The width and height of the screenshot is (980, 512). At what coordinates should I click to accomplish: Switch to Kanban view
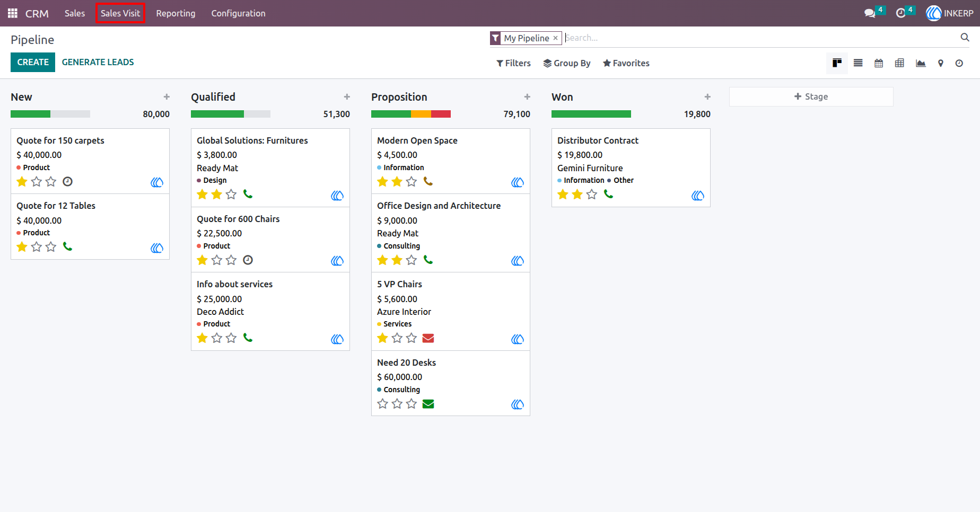pos(837,63)
